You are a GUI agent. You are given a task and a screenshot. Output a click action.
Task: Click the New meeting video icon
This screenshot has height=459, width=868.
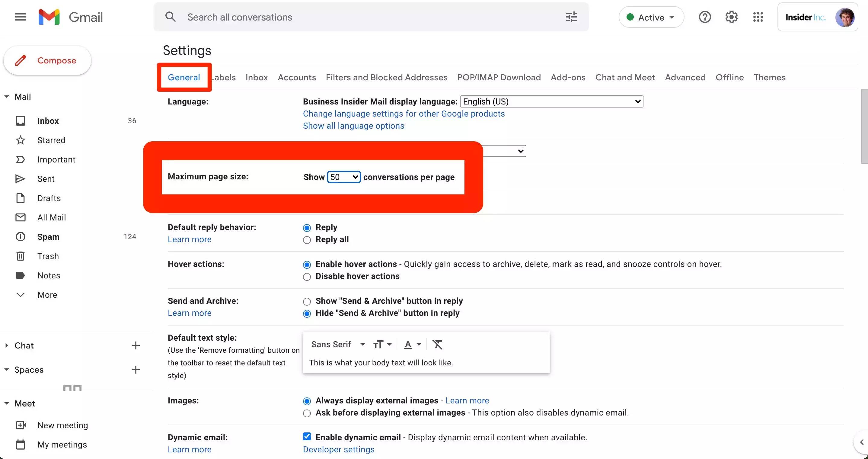pyautogui.click(x=21, y=425)
